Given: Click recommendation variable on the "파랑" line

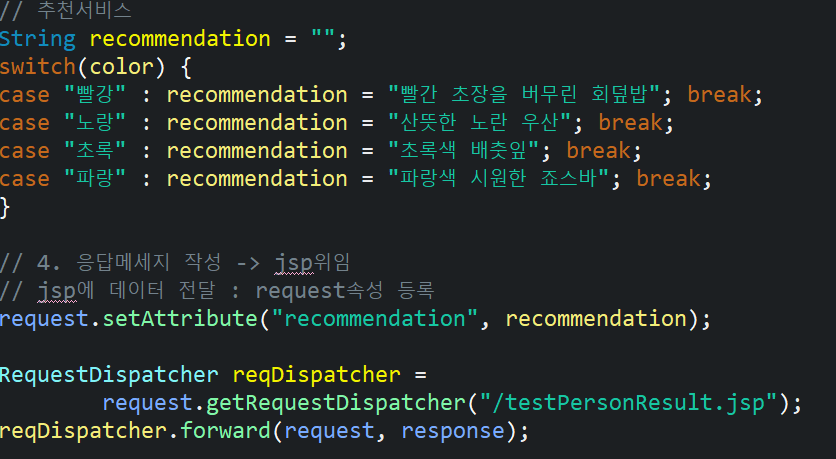Looking at the screenshot, I should click(257, 179).
